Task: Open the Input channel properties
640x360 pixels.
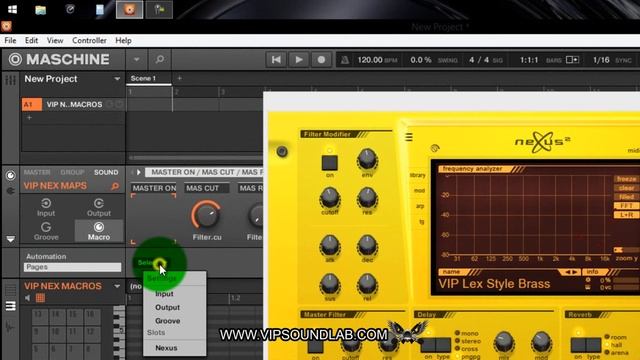Action: point(46,207)
